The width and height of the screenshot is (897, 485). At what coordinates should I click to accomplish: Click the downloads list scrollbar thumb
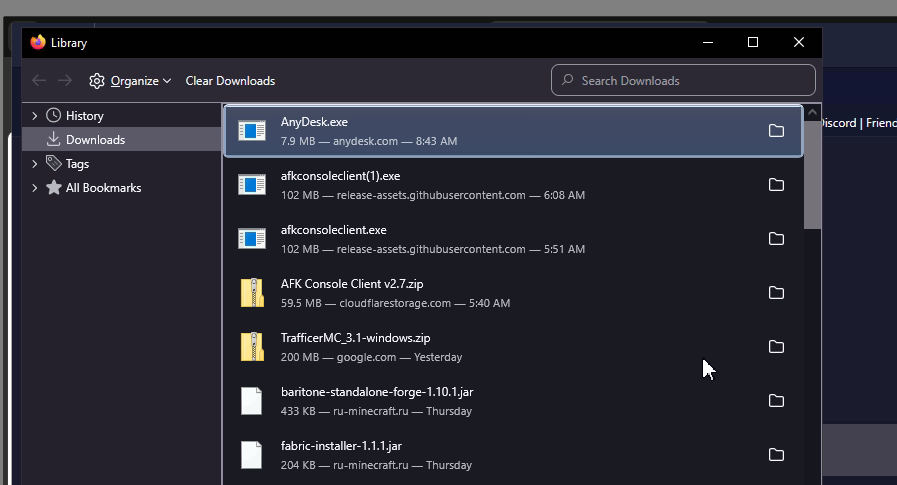812,175
